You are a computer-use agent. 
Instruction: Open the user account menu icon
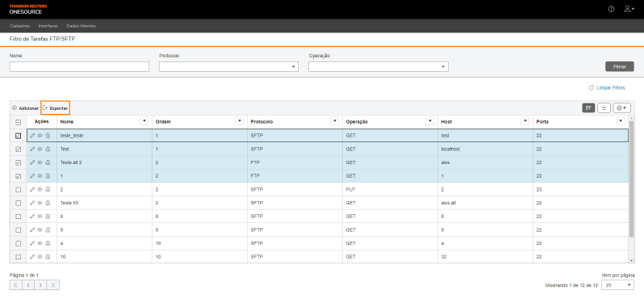point(629,9)
